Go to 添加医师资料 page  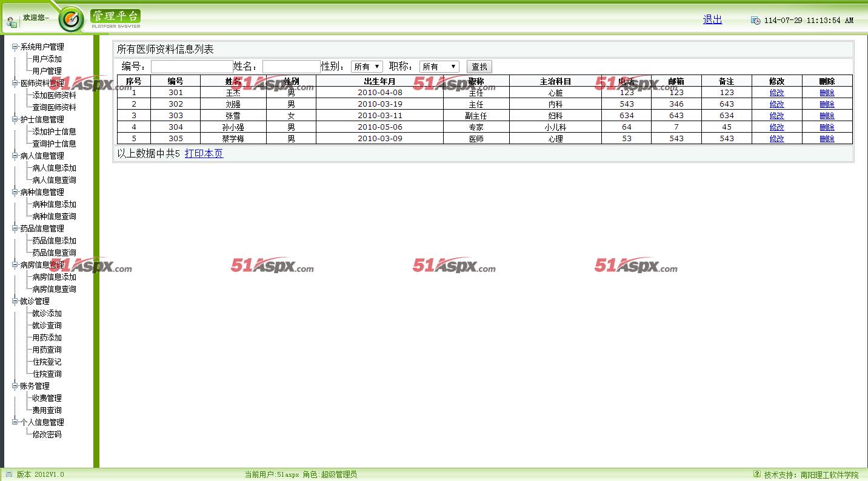[x=54, y=95]
